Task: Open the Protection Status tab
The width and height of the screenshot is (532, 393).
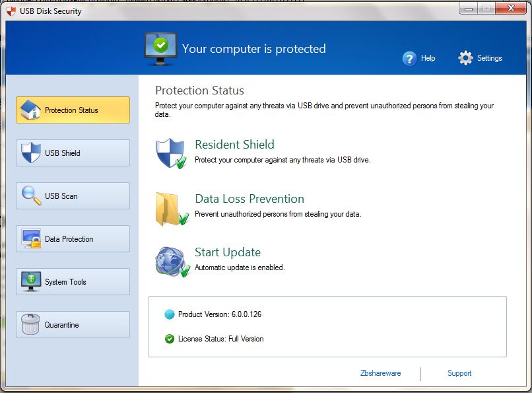Action: 73,110
